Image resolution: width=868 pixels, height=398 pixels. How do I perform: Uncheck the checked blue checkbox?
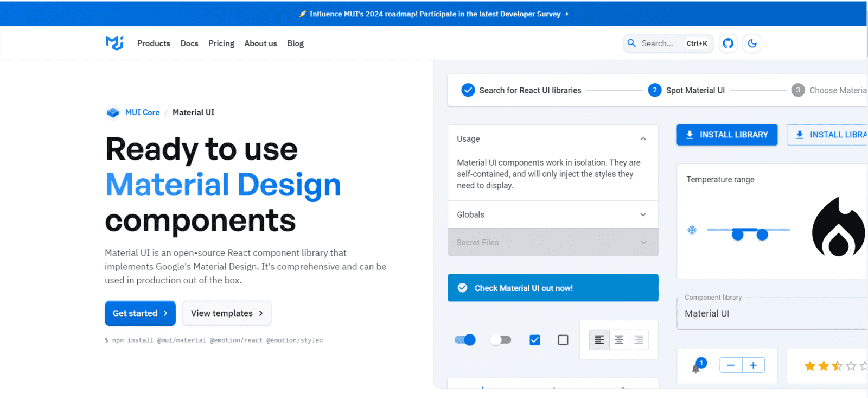click(535, 340)
